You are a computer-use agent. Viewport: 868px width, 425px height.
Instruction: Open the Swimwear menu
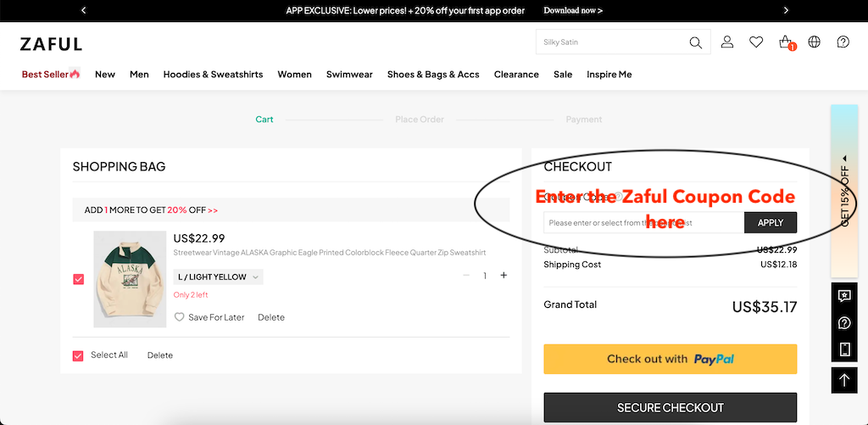[x=349, y=75]
